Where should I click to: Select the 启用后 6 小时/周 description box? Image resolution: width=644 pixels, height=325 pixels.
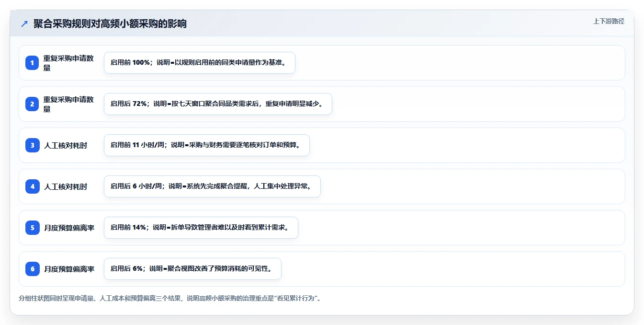tap(212, 186)
